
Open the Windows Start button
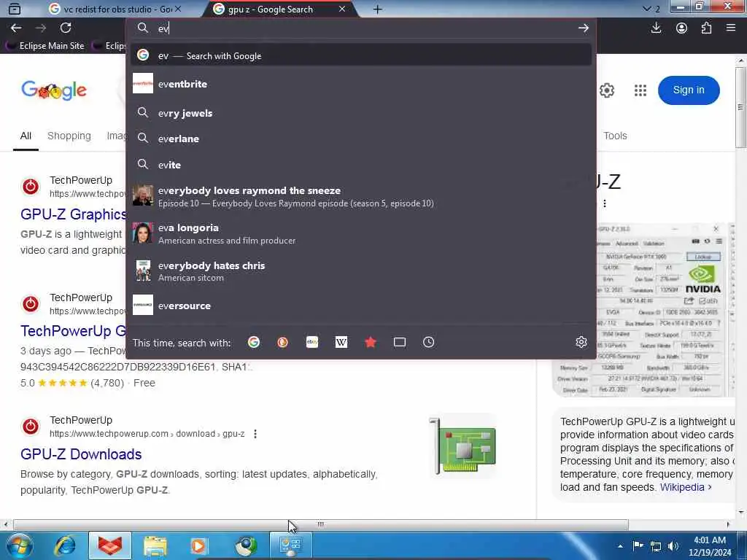[19, 545]
